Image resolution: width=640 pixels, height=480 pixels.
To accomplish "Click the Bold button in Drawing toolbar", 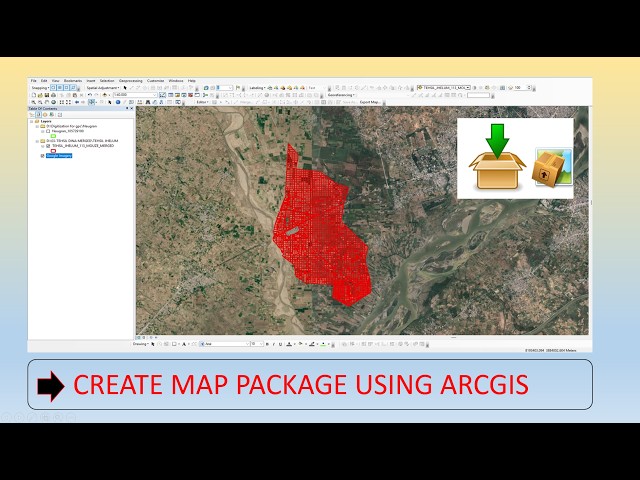I will (x=267, y=344).
